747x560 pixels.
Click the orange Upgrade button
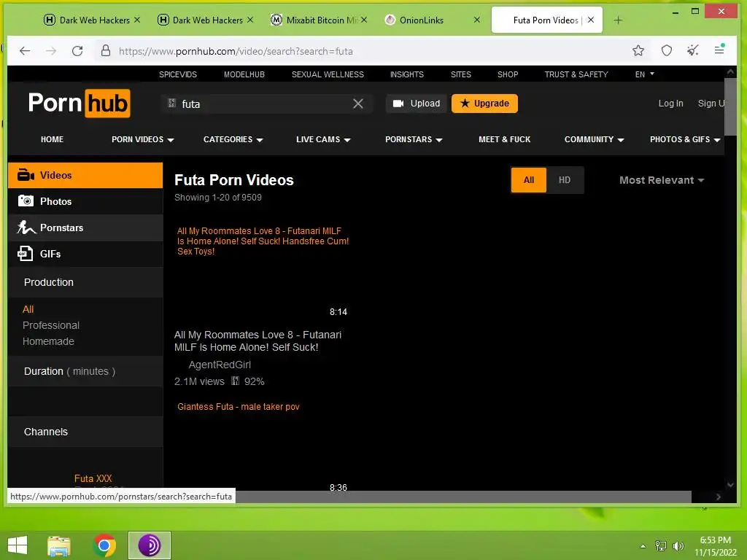point(485,104)
